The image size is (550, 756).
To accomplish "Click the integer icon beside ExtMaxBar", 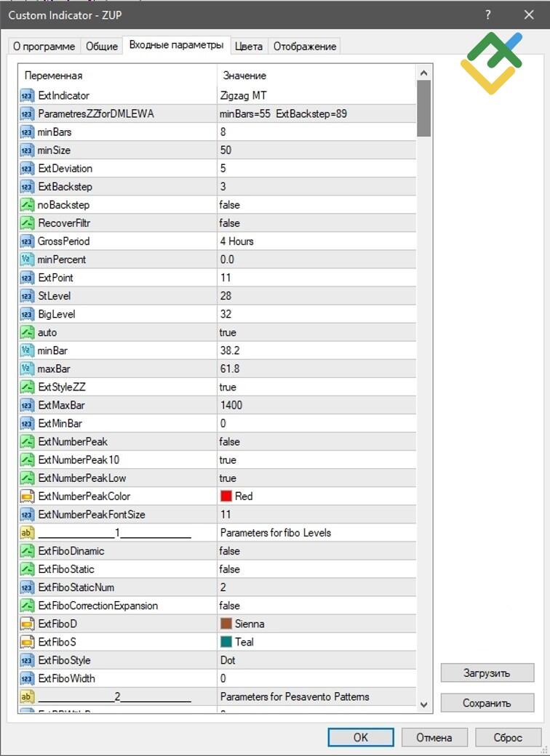I will click(27, 406).
